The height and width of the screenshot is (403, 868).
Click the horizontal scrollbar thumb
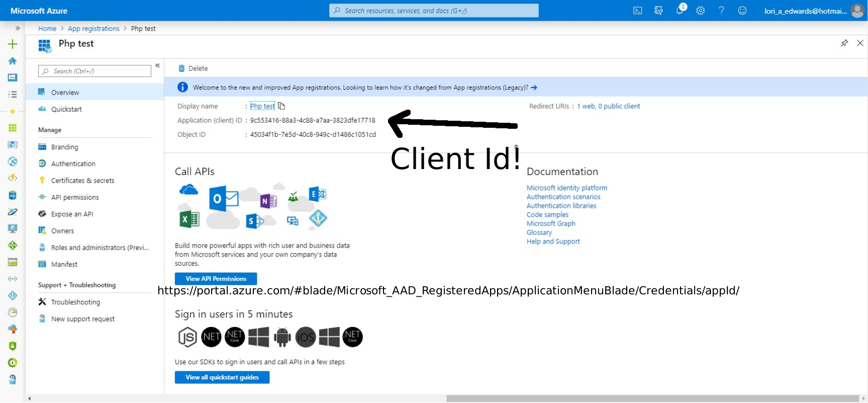coord(652,398)
